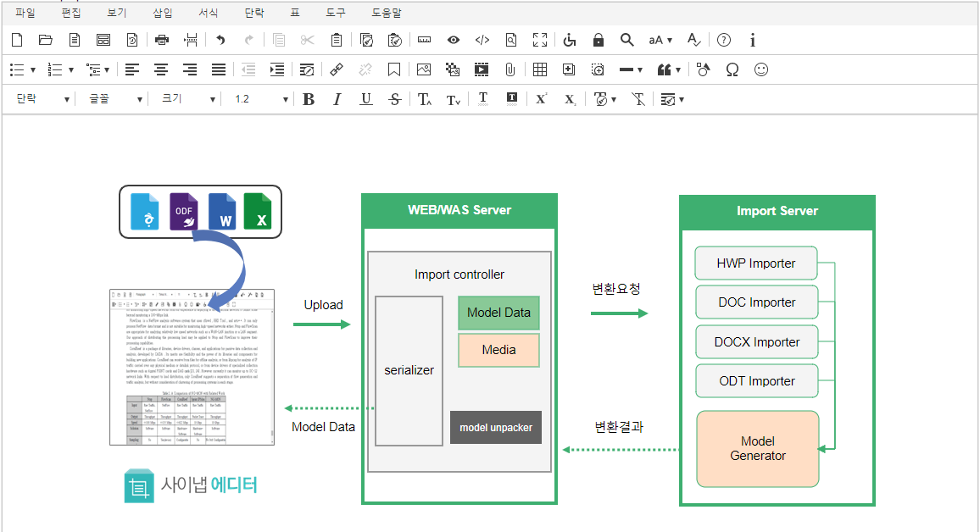Click the print icon
This screenshot has height=532, width=980.
coord(162,40)
